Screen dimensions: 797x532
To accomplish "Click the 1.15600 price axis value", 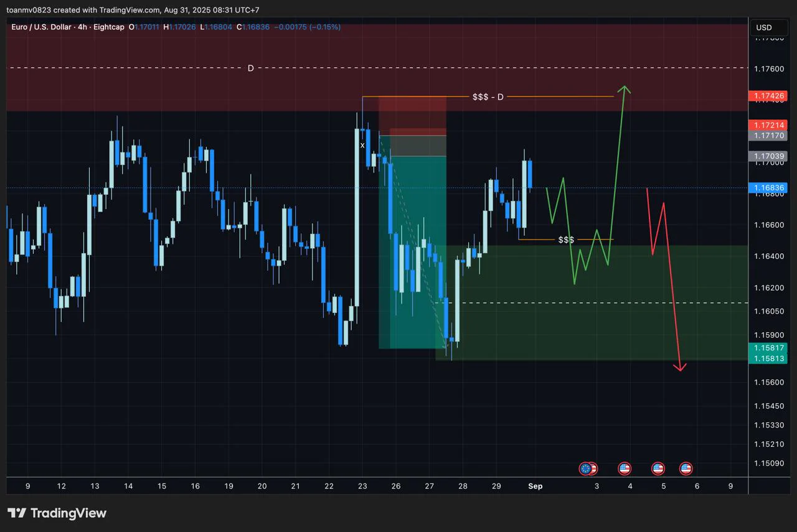I will (769, 381).
